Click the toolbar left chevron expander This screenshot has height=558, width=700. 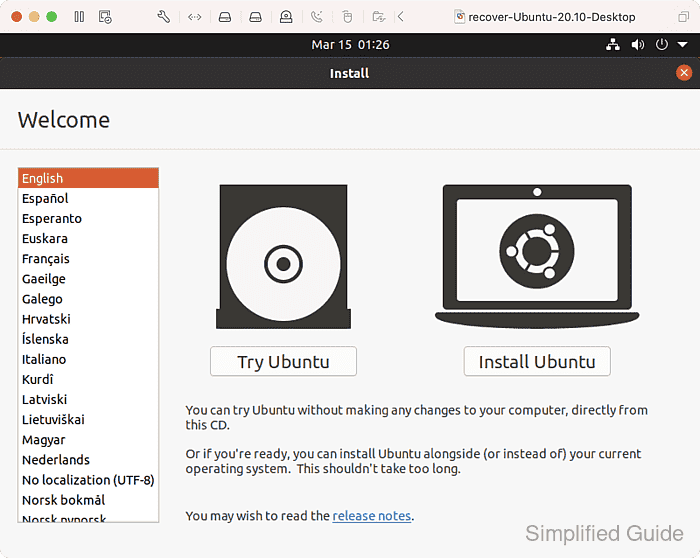[401, 17]
